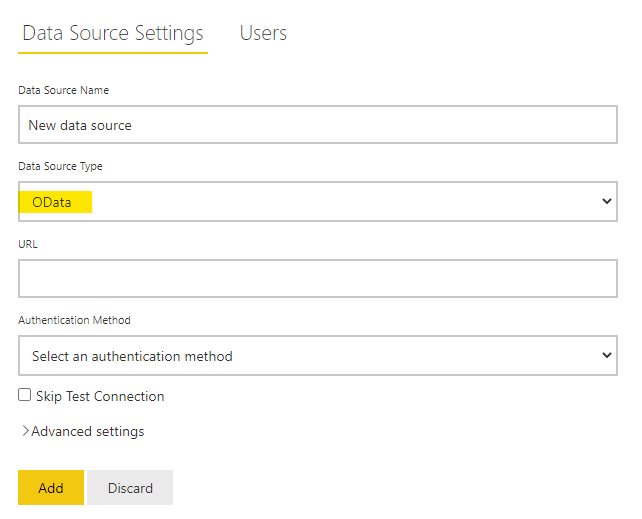Click the Authentication Method label text
The width and height of the screenshot is (642, 519).
tap(74, 320)
